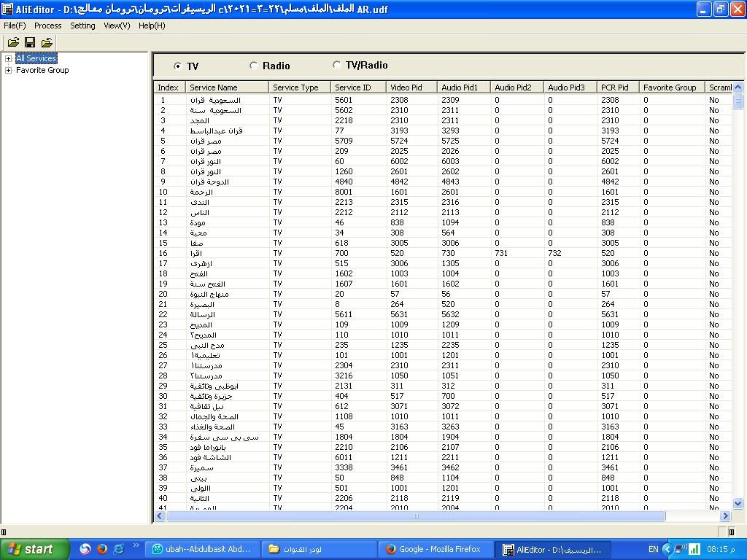Viewport: 747px width, 560px height.
Task: Click the first quick launch icon beside Start
Action: pyautogui.click(x=85, y=549)
